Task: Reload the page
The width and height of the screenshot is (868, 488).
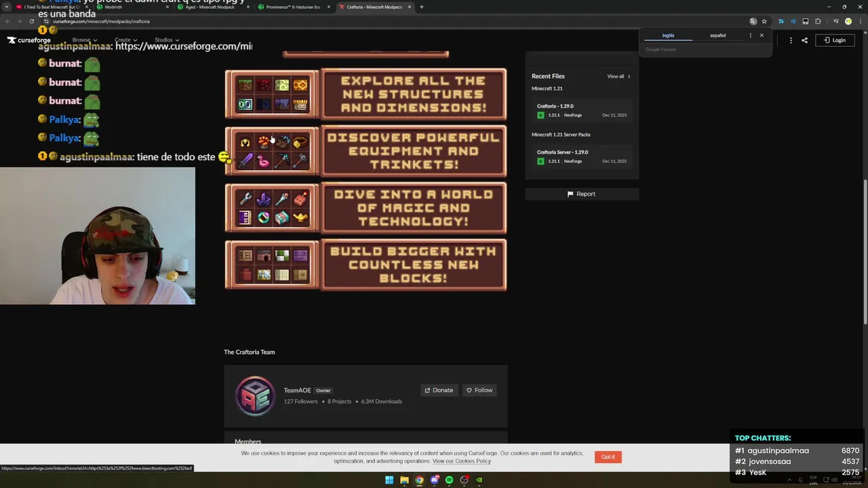Action: coord(31,21)
